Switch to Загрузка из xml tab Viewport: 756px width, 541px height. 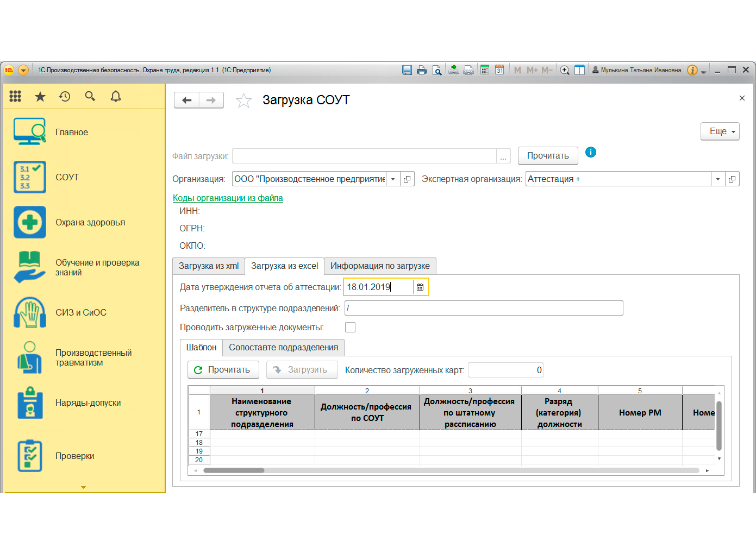(x=209, y=266)
